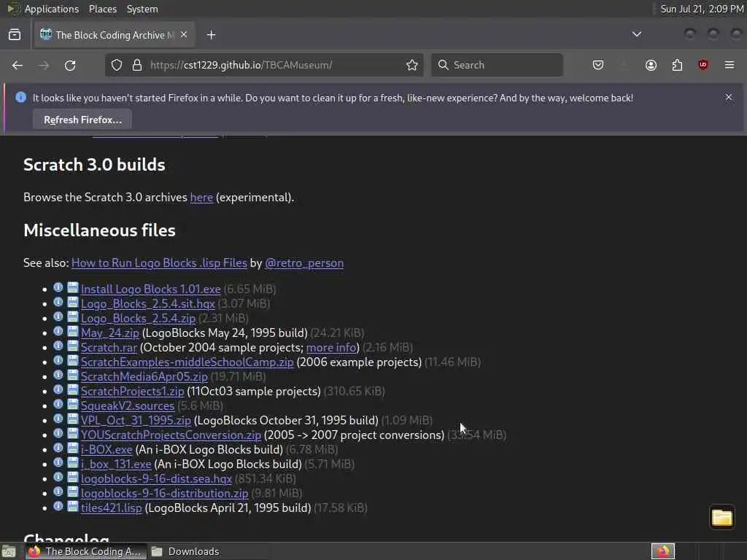Click info icon beside Install Logo Blocks 1.01.exe
This screenshot has height=560, width=747.
[x=58, y=287]
